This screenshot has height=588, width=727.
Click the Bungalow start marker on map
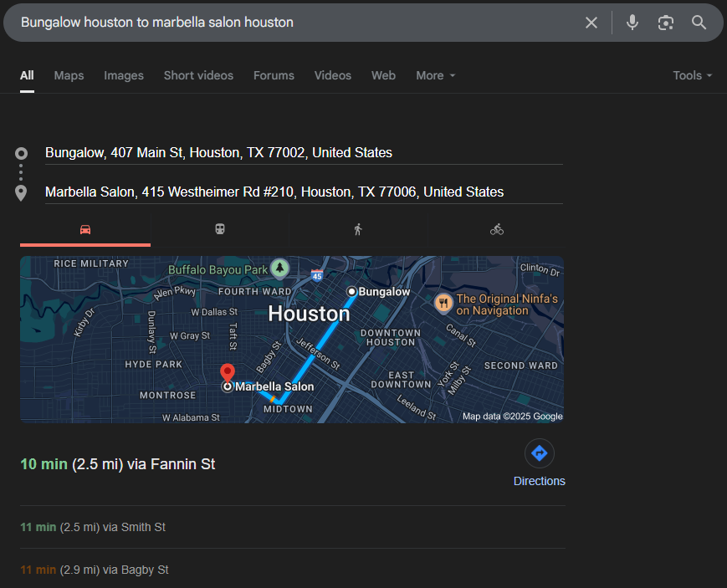352,291
